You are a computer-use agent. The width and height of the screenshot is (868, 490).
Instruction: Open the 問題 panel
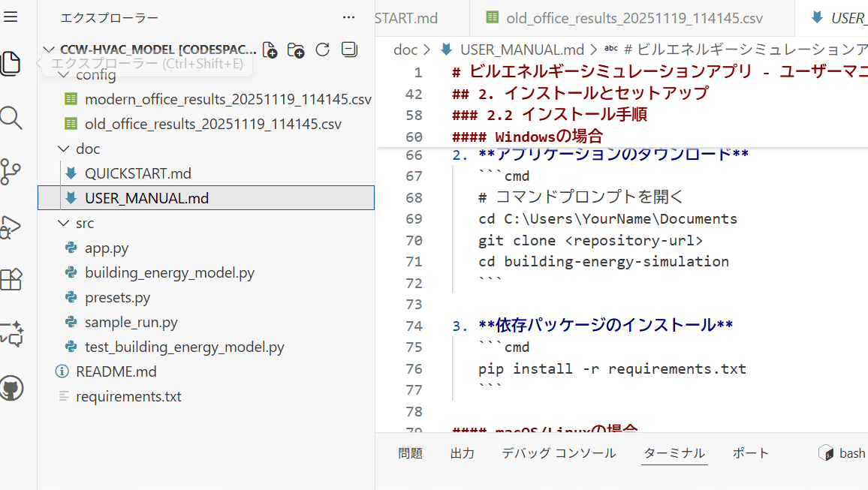(x=410, y=452)
